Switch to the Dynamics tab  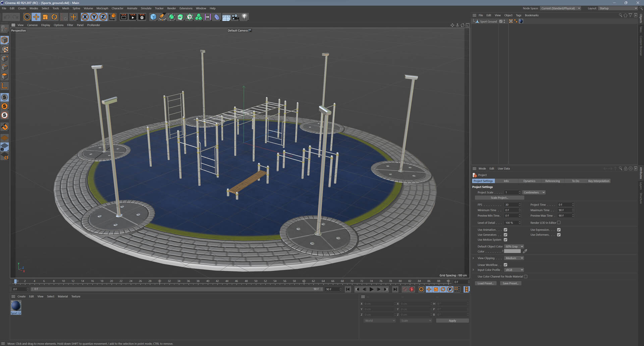(529, 181)
